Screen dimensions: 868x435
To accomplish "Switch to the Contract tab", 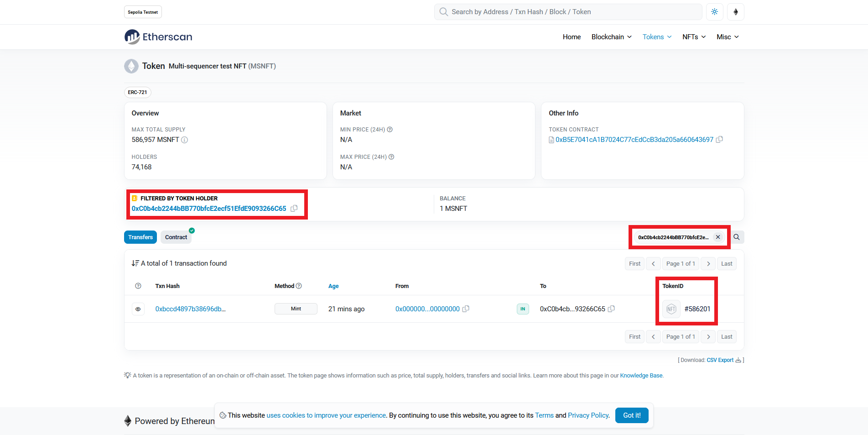I will pyautogui.click(x=176, y=237).
